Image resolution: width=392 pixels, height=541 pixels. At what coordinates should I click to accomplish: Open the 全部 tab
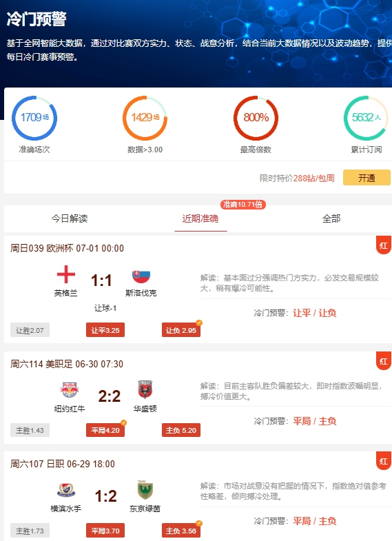tap(331, 218)
